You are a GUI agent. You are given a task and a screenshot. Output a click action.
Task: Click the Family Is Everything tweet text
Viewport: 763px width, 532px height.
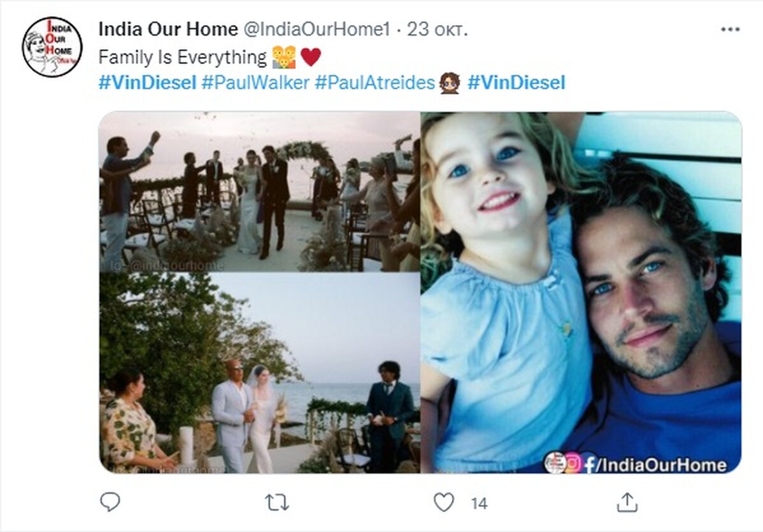[x=183, y=57]
